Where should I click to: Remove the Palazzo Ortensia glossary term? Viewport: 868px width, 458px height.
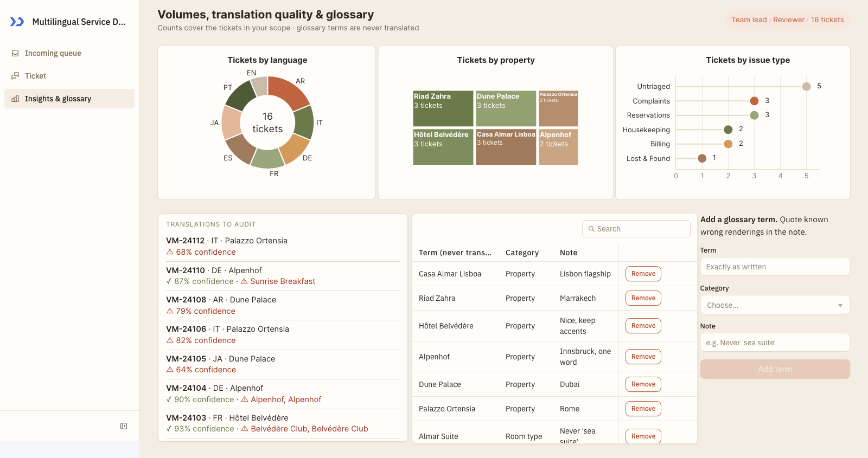(x=643, y=409)
